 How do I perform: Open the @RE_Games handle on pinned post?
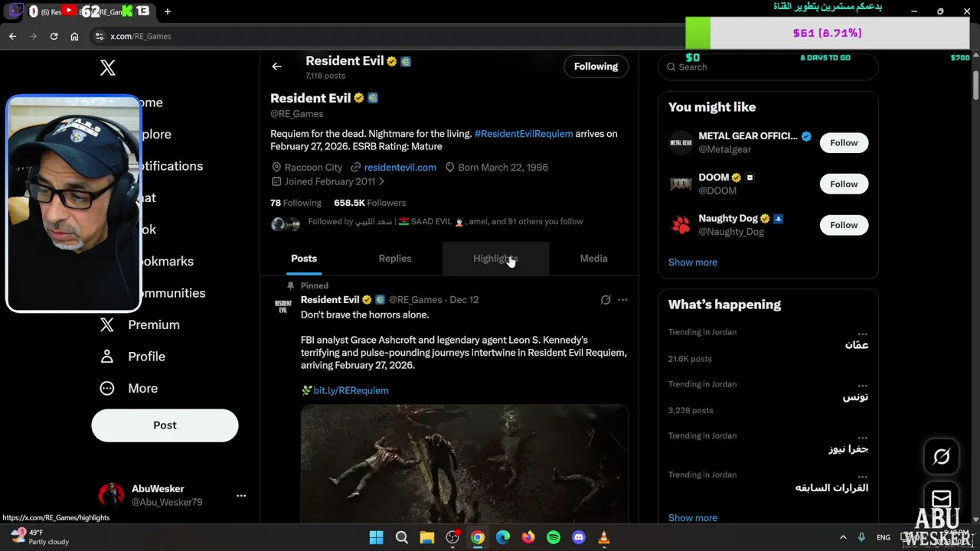pyautogui.click(x=415, y=300)
